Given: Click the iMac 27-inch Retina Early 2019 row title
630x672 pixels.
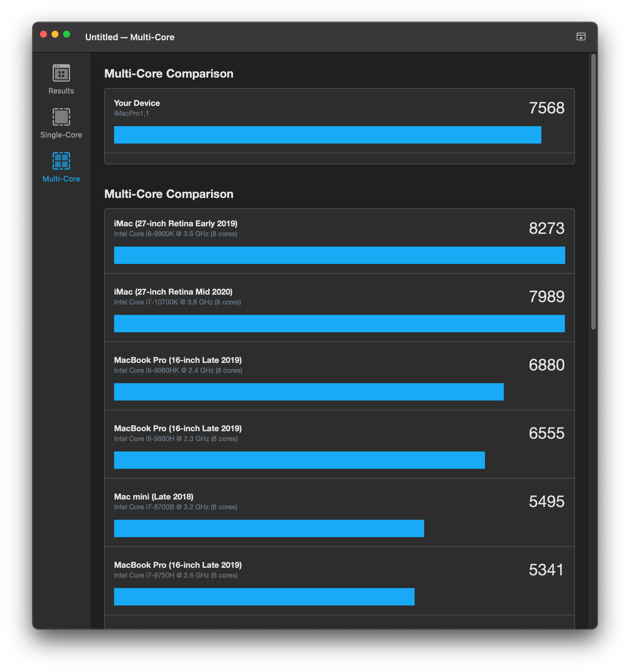Looking at the screenshot, I should [175, 223].
